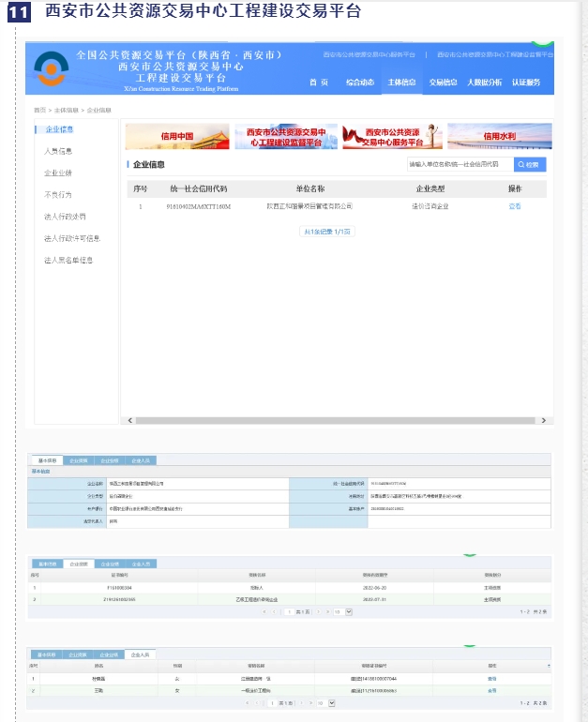The width and height of the screenshot is (588, 722).
Task: Click the horizontal scrollbar track
Action: tap(335, 420)
